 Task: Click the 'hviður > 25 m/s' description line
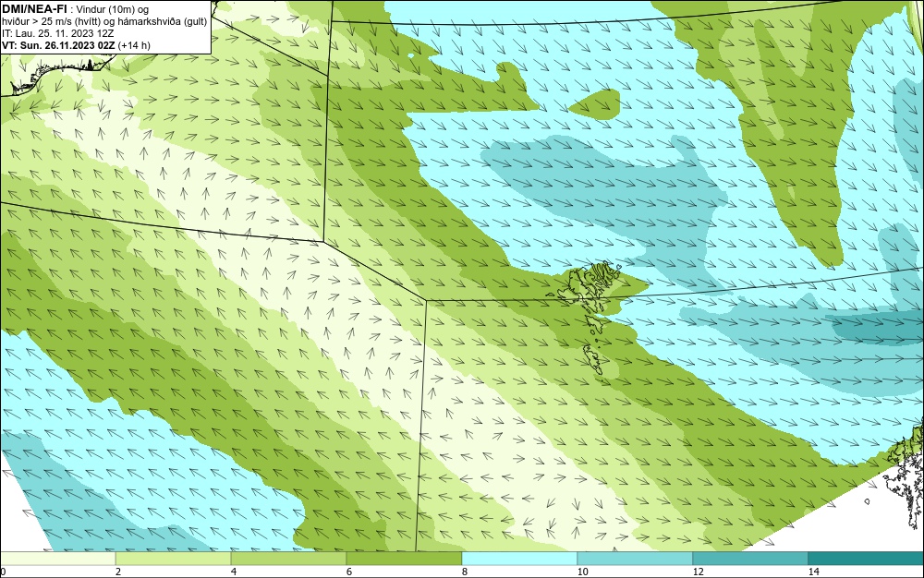tap(104, 22)
